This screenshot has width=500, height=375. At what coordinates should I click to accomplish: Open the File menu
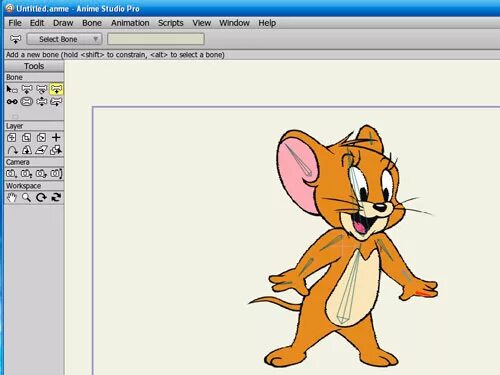coord(15,23)
